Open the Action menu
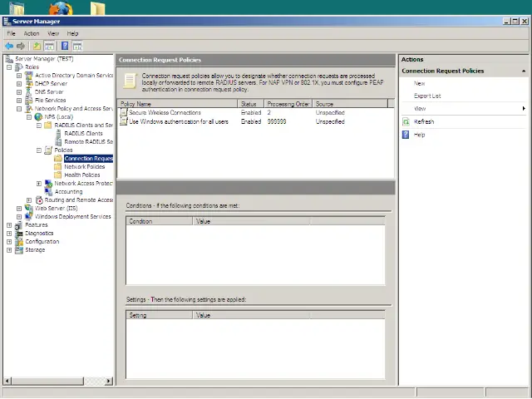Image resolution: width=532 pixels, height=399 pixels. click(32, 33)
